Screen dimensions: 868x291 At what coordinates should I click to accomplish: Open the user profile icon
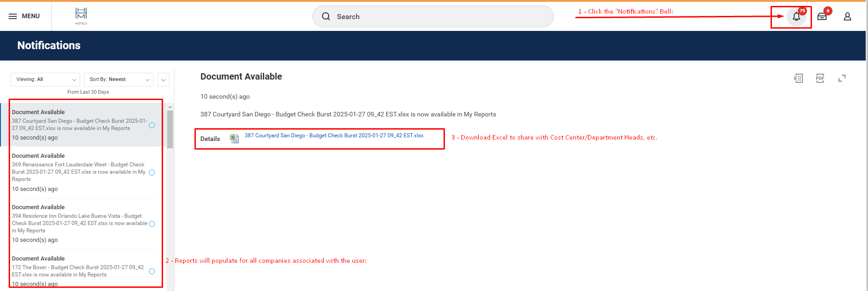[x=848, y=16]
